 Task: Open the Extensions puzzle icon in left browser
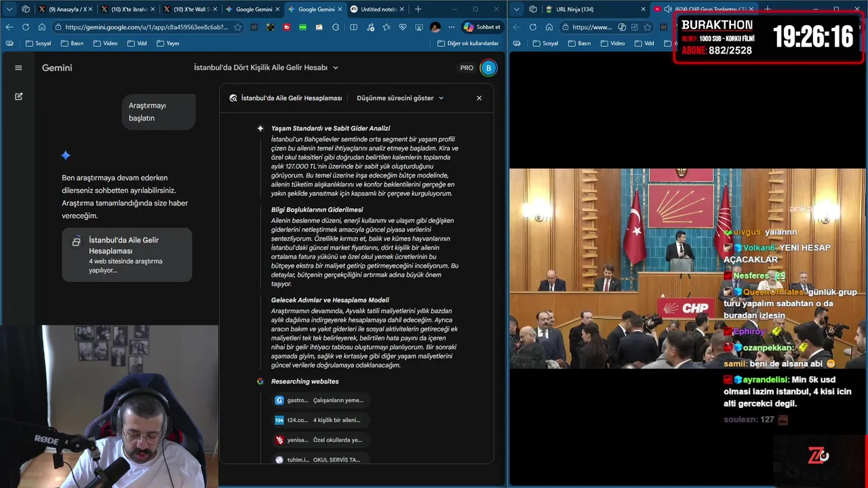tap(336, 27)
